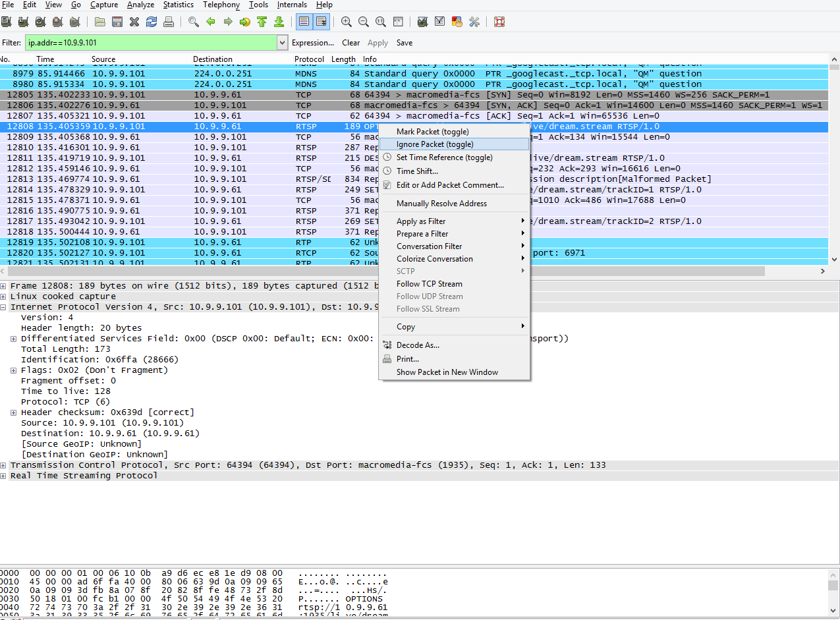Click the Clear filter button

click(x=350, y=43)
